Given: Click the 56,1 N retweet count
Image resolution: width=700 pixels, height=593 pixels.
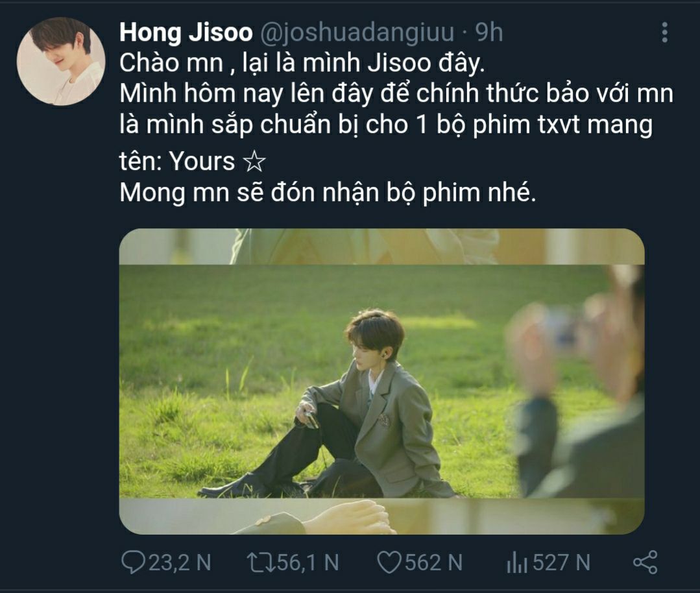Looking at the screenshot, I should (x=308, y=563).
